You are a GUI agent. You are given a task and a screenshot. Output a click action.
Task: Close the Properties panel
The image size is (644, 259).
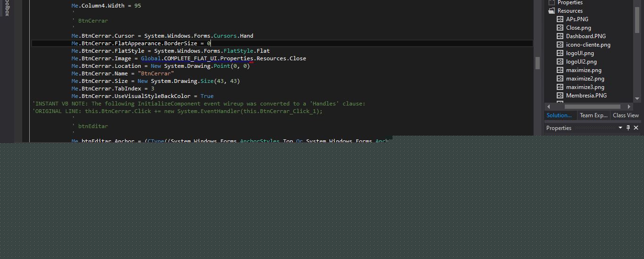click(x=636, y=128)
